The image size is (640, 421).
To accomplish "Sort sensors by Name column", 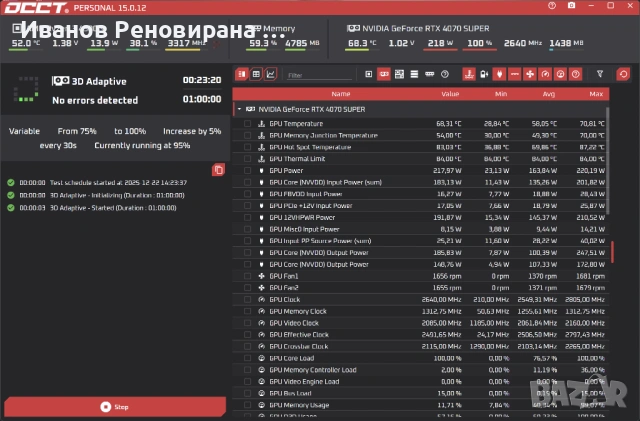I will 340,94.
